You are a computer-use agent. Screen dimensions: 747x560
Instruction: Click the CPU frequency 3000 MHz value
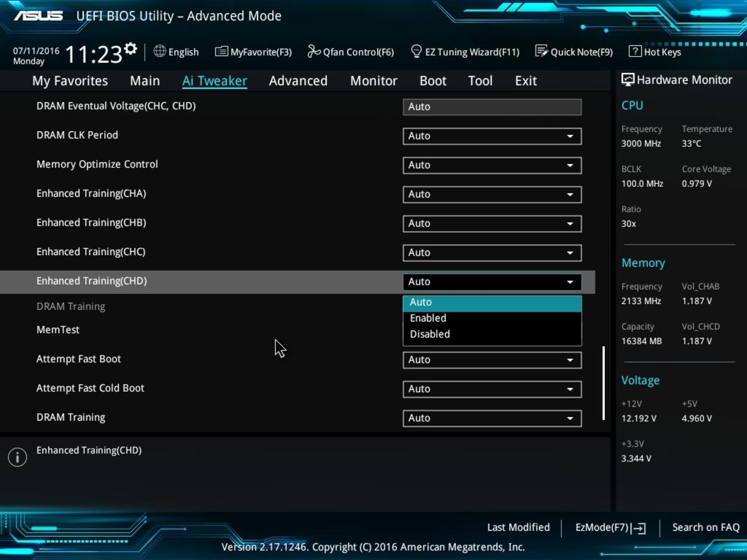(641, 143)
